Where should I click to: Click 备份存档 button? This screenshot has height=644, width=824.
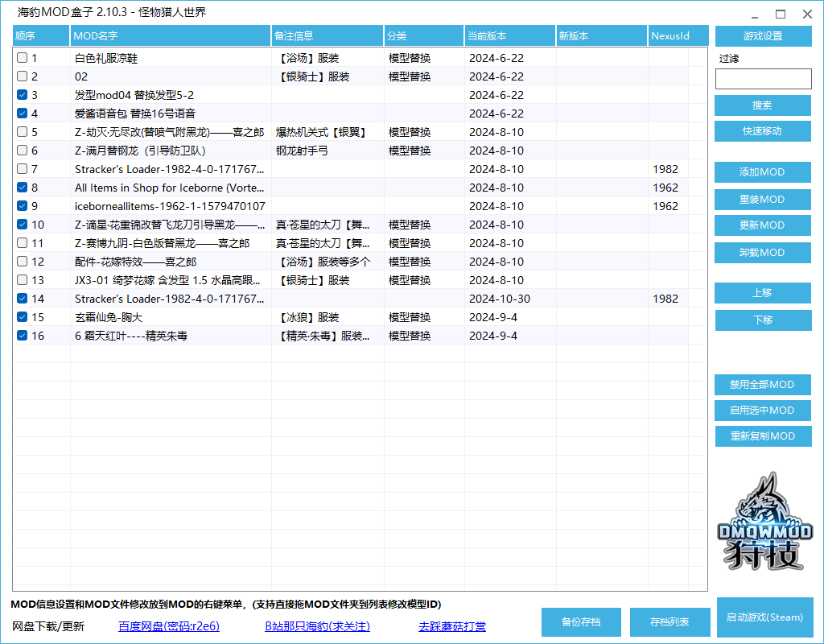pyautogui.click(x=581, y=622)
